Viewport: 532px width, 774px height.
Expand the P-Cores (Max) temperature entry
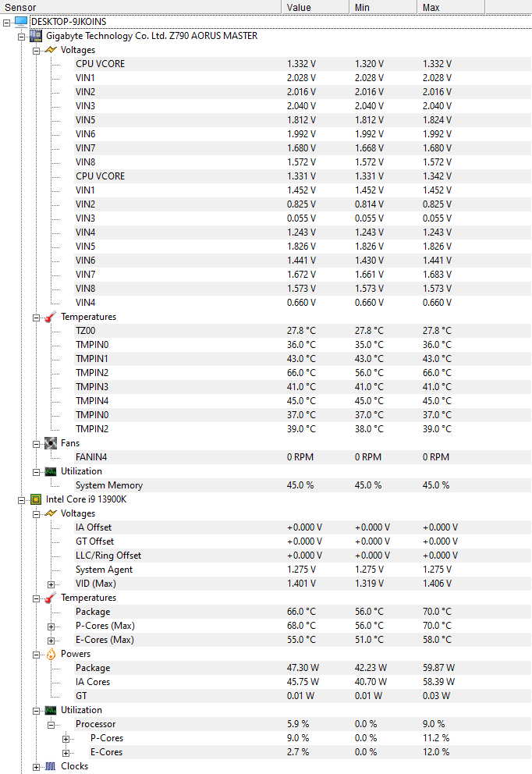click(x=51, y=627)
